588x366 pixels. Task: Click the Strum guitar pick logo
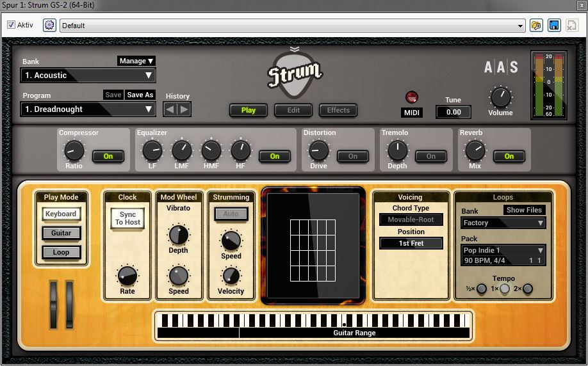[x=295, y=74]
